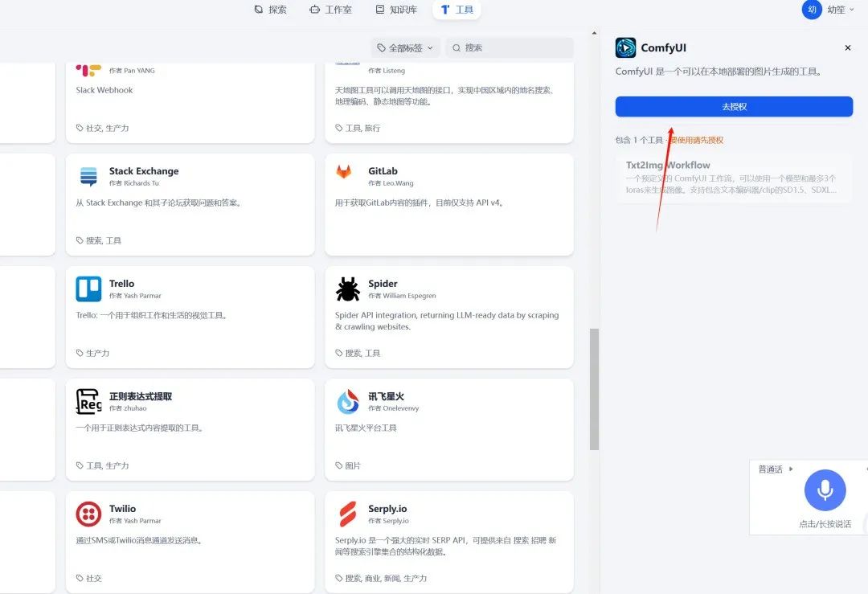Select the 讯飞星火 card title
Viewport: 868px width, 594px height.
tap(386, 395)
